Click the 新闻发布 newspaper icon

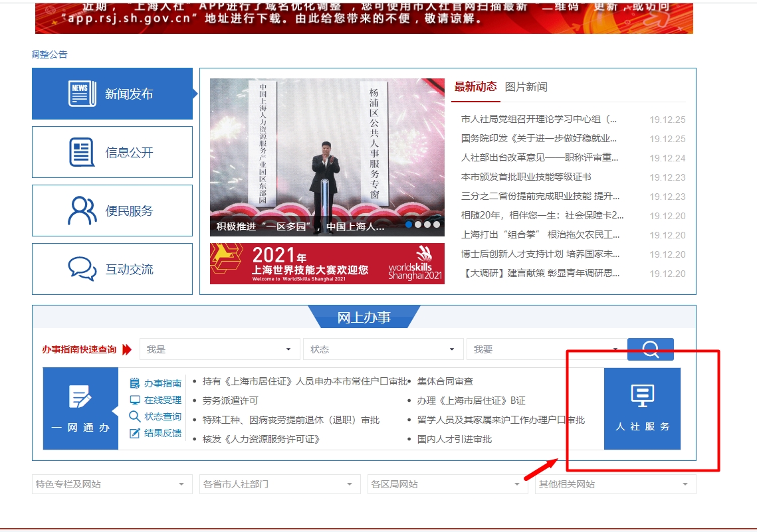(82, 94)
